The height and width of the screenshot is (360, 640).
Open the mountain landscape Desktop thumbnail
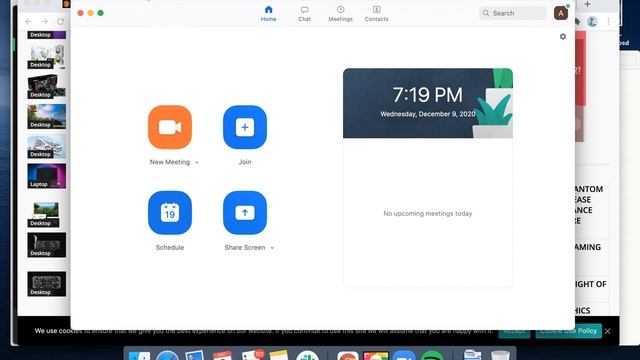tap(47, 116)
